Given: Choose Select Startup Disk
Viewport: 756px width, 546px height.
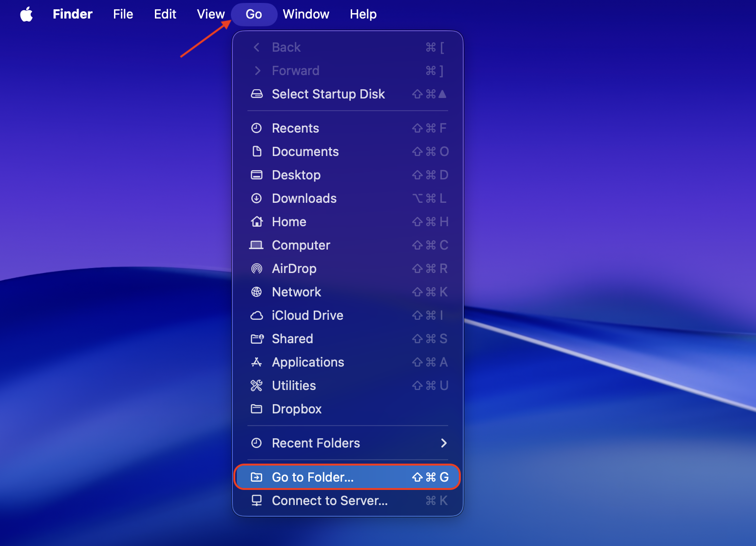Looking at the screenshot, I should click(x=348, y=94).
